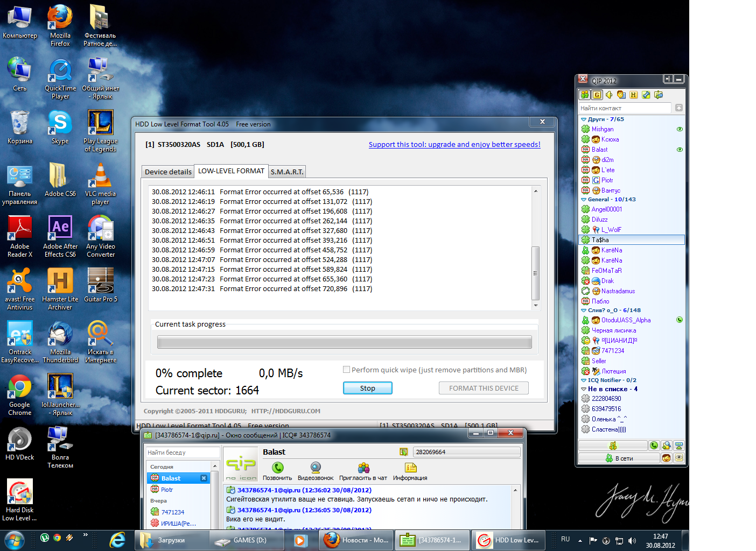Click the Позвонить call icon in chat
This screenshot has height=551, width=756.
(277, 468)
